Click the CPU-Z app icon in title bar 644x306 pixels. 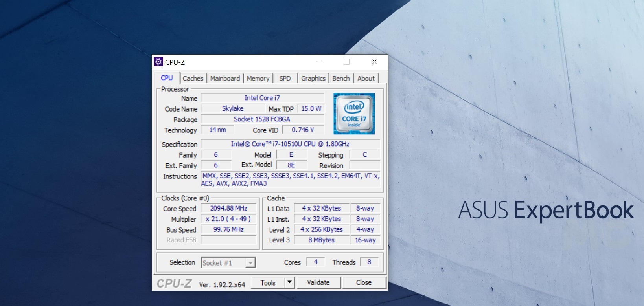[158, 62]
